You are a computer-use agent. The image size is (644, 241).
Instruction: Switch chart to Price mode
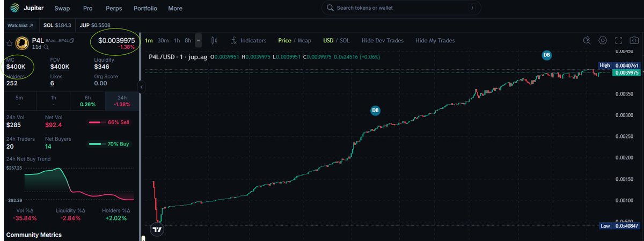pos(285,40)
